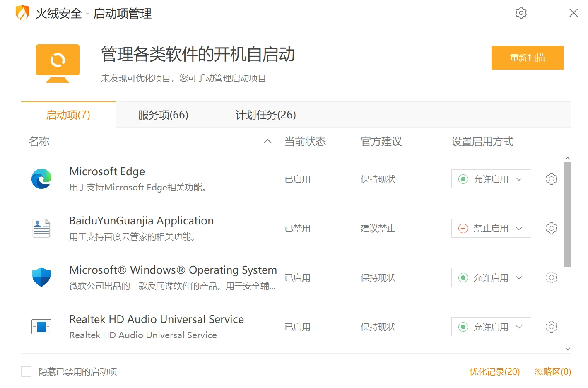Click the 官方建议 column header
588x388 pixels.
tap(381, 142)
